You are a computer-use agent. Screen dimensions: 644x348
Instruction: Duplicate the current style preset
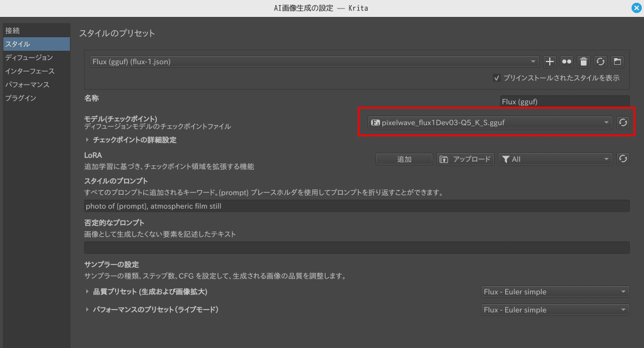click(566, 61)
